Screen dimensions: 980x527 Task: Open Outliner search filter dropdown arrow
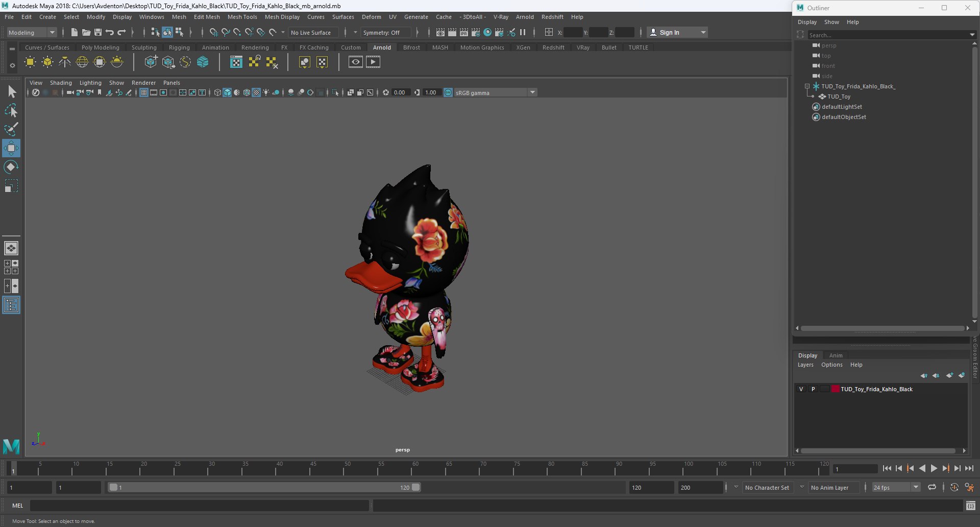click(x=972, y=35)
